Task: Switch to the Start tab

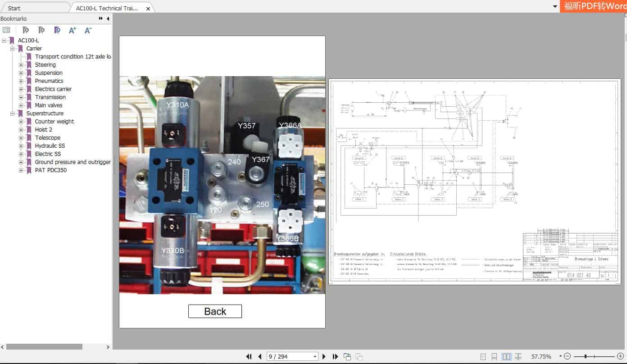Action: 14,7
